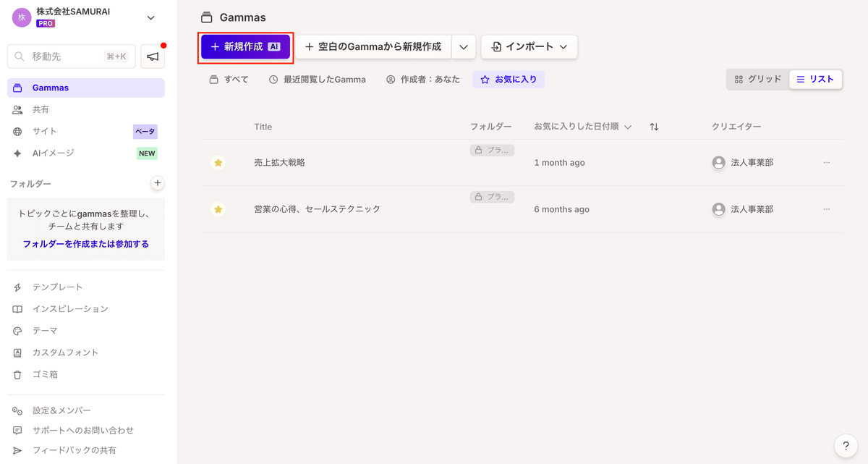The height and width of the screenshot is (464, 868).
Task: Unfavorite star for 営業の心得、セールステクニック
Action: pos(218,209)
